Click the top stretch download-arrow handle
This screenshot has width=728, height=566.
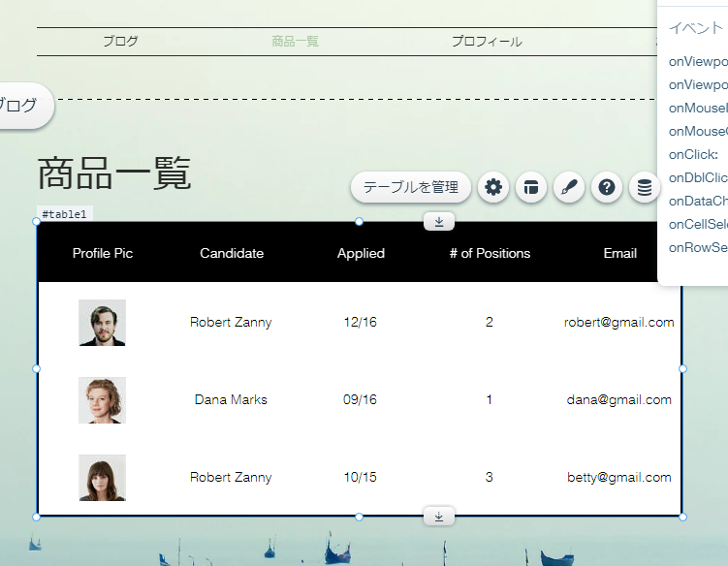439,222
